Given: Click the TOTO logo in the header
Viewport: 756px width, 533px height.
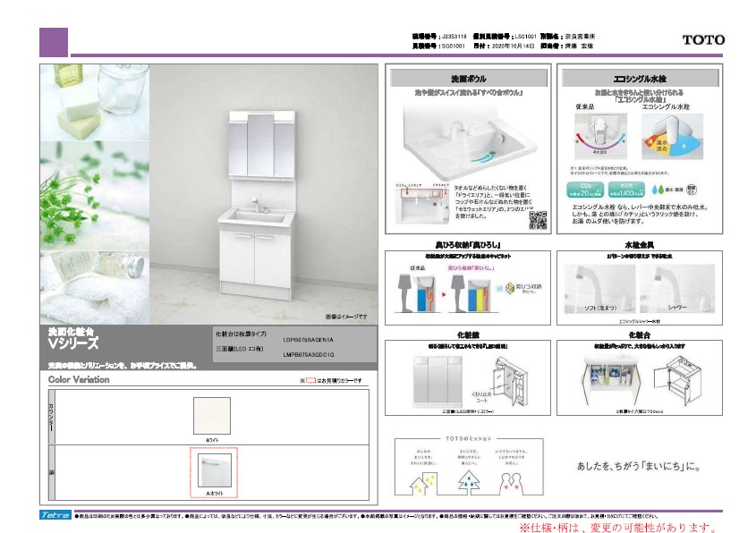Looking at the screenshot, I should (703, 40).
